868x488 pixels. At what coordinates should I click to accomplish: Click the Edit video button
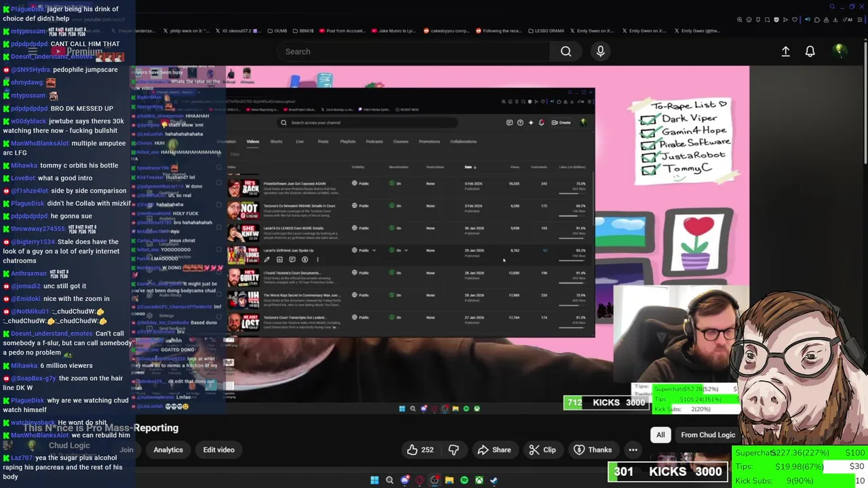click(x=218, y=450)
